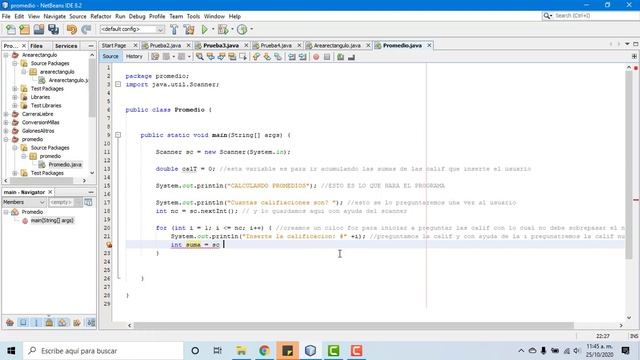
Task: Click the Shift Line Right icon
Action: (302, 57)
